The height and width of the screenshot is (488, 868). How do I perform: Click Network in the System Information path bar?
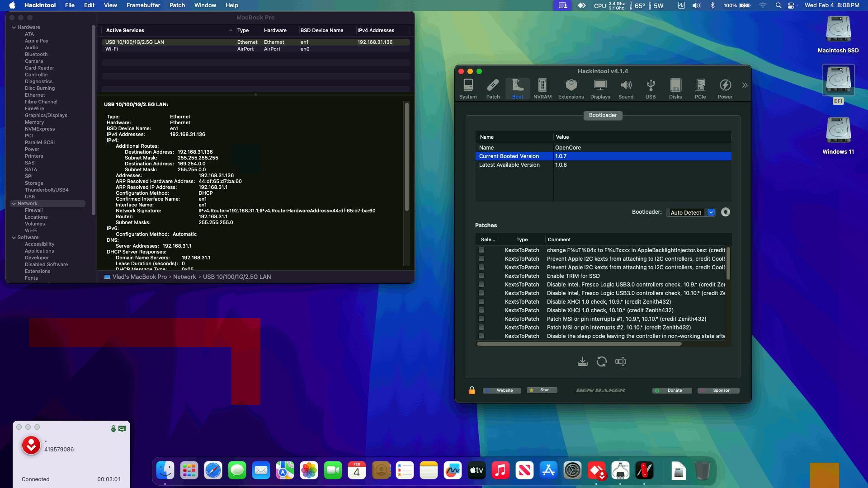(184, 277)
